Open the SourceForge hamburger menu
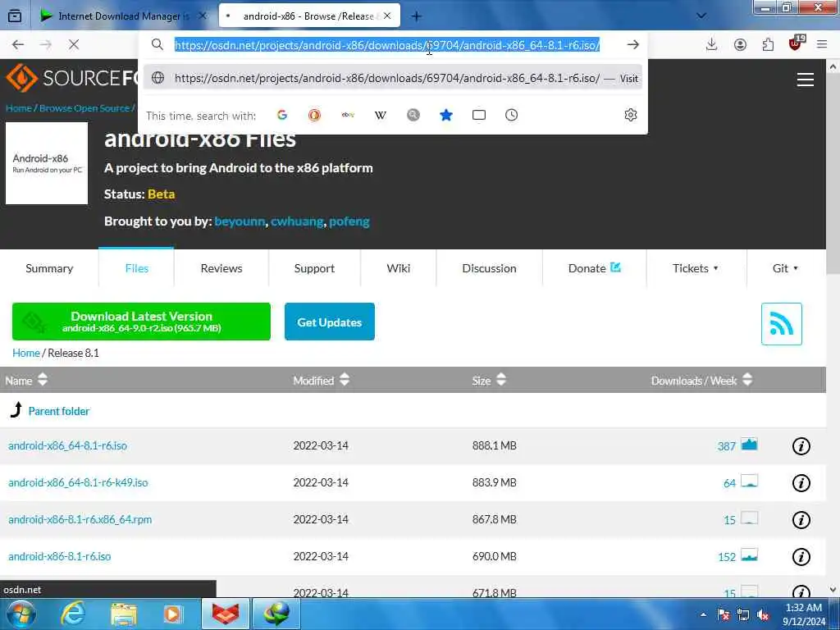Screen dimensions: 840x630 tap(806, 80)
